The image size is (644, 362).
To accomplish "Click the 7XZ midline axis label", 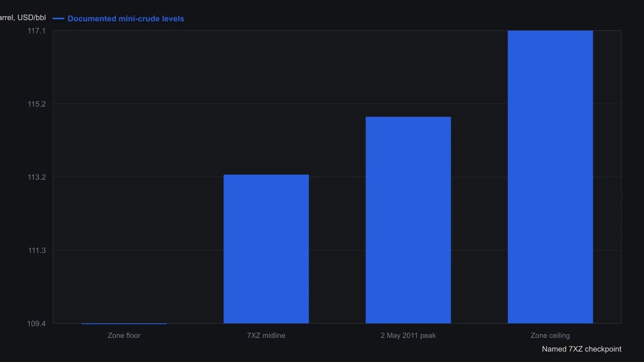I will pos(266,335).
